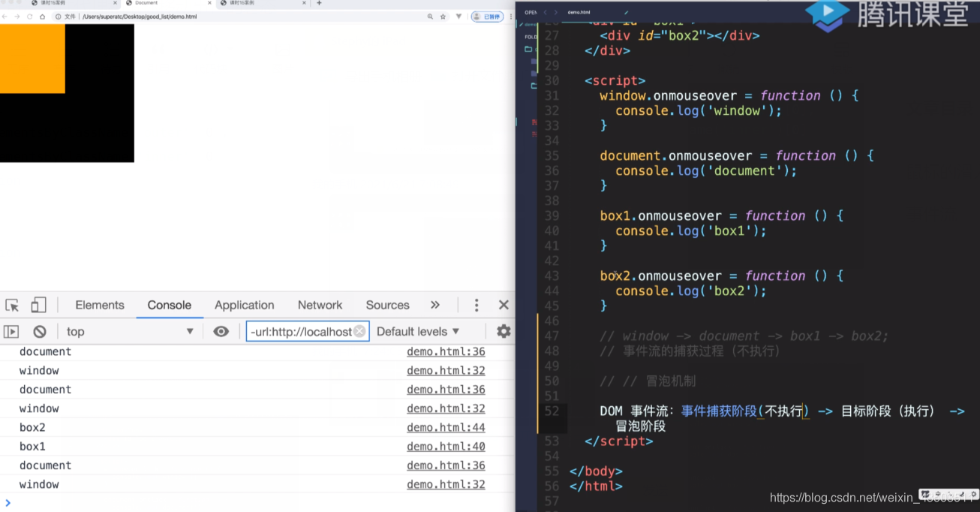Toggle the live expression eye icon
This screenshot has height=512, width=980.
[221, 331]
